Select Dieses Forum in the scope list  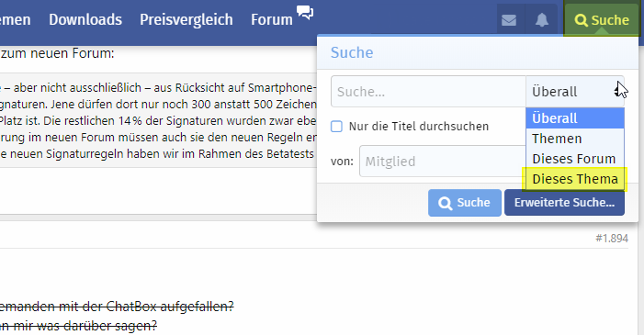(575, 159)
